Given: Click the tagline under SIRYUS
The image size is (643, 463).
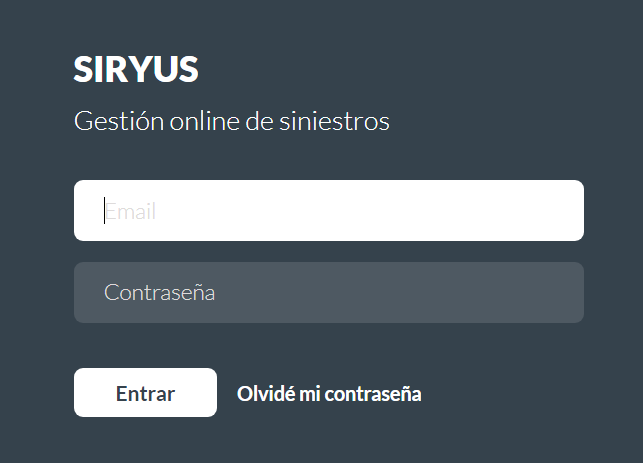Looking at the screenshot, I should pyautogui.click(x=231, y=122).
